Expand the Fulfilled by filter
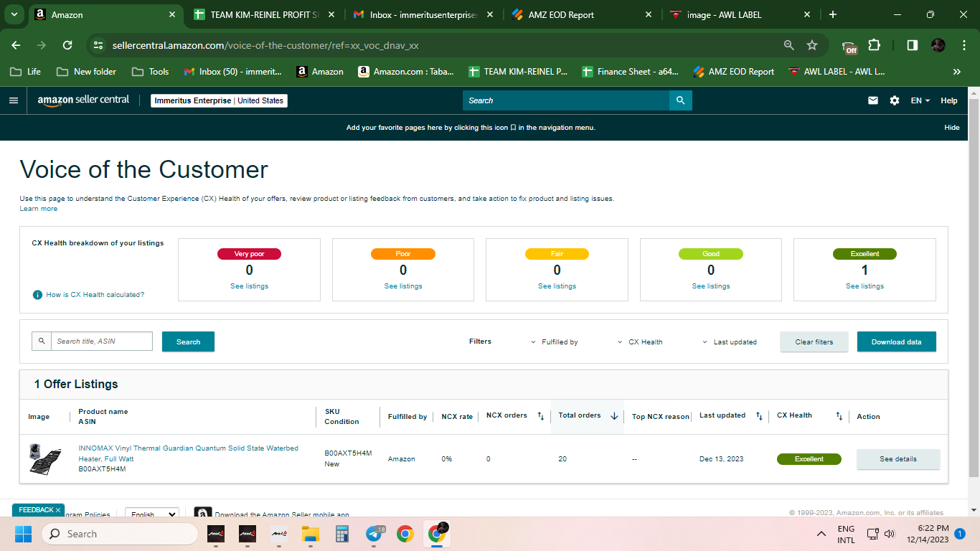 555,342
